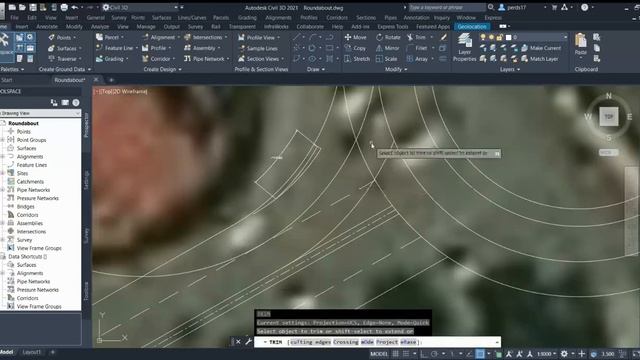
Task: Close the command line with X icon
Action: [238, 342]
